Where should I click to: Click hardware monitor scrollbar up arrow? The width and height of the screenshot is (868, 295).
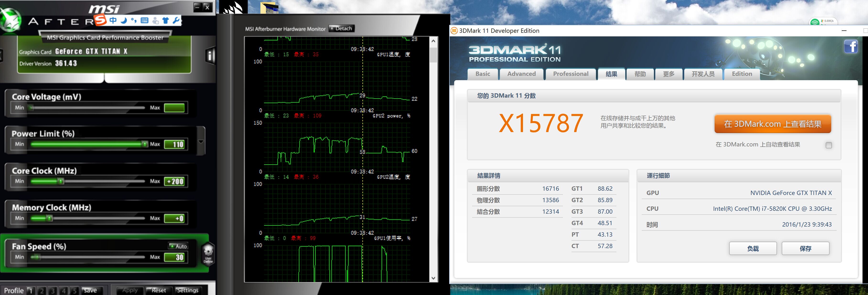pos(433,41)
